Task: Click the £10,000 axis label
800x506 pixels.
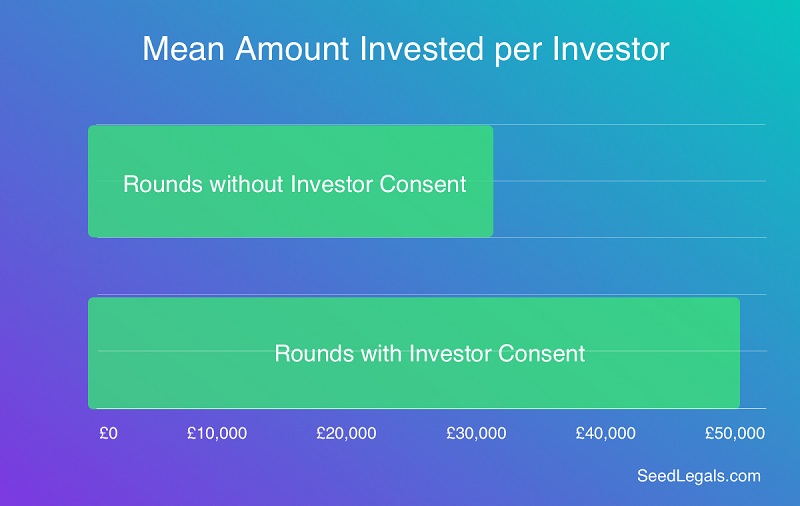Action: [217, 434]
